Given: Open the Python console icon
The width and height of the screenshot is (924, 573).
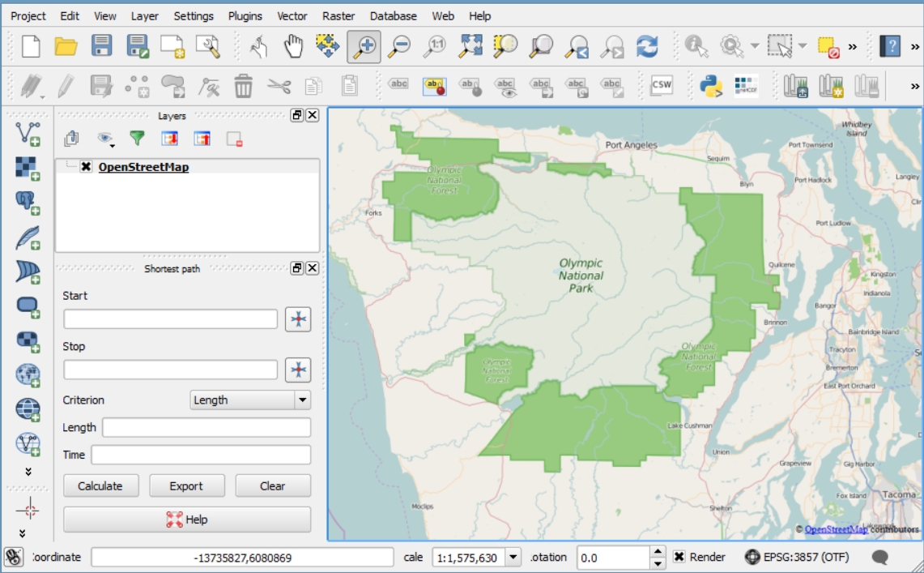Looking at the screenshot, I should pyautogui.click(x=710, y=85).
